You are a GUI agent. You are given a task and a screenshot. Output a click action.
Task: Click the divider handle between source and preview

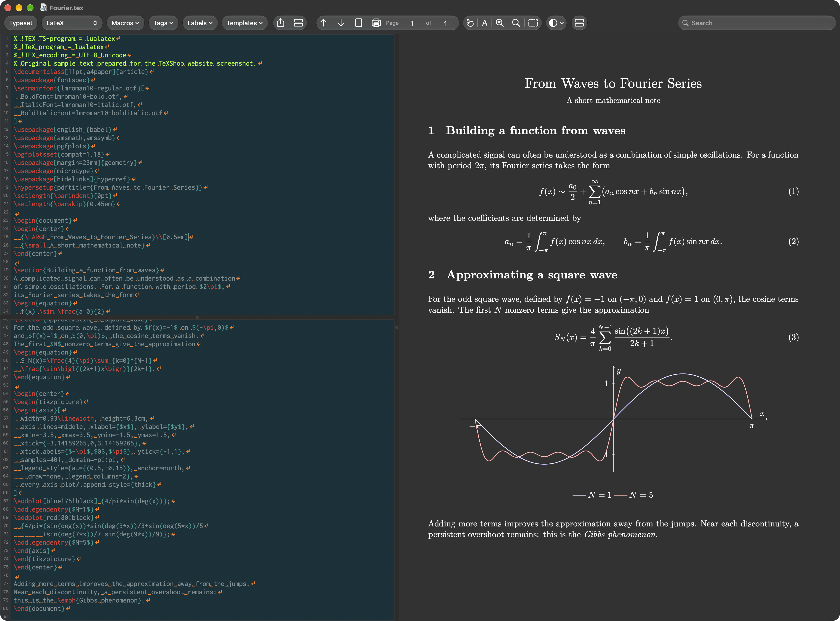click(x=397, y=328)
